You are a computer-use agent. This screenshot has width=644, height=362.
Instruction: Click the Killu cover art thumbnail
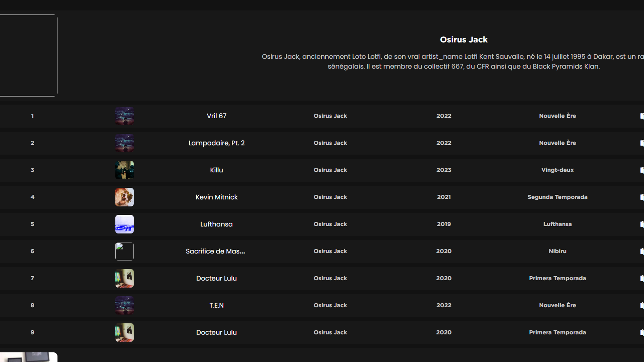(x=124, y=170)
